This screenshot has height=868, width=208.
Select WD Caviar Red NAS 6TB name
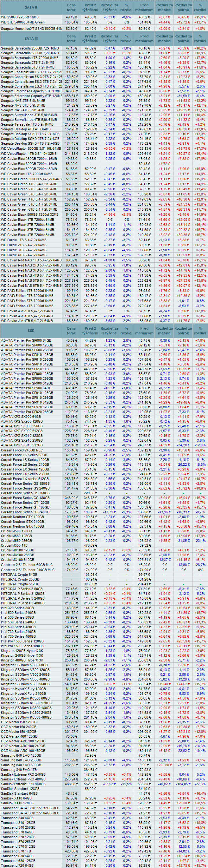(31, 286)
